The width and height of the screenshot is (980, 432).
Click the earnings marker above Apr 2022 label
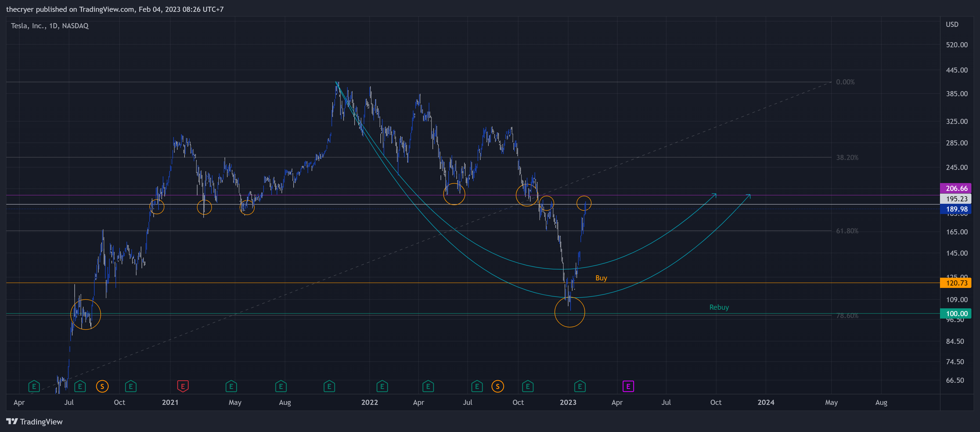tap(428, 386)
